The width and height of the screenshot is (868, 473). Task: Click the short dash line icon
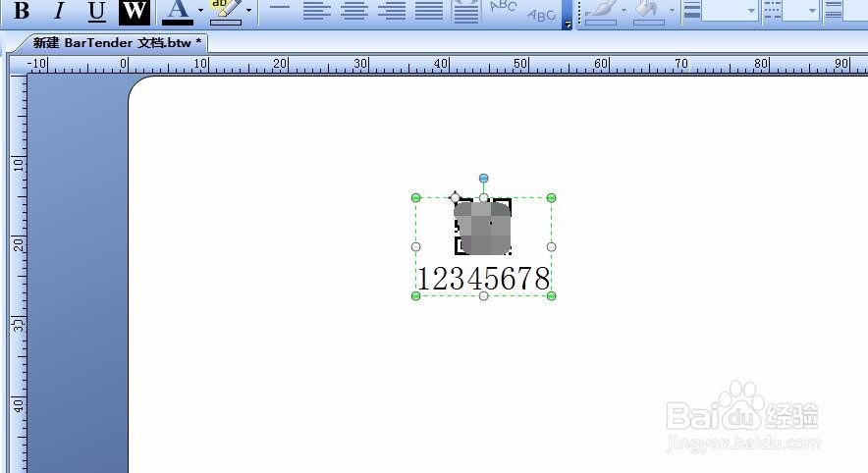(x=280, y=7)
